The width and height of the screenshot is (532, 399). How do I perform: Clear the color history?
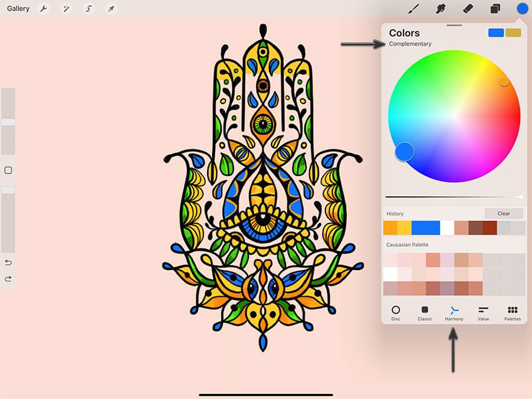point(503,214)
